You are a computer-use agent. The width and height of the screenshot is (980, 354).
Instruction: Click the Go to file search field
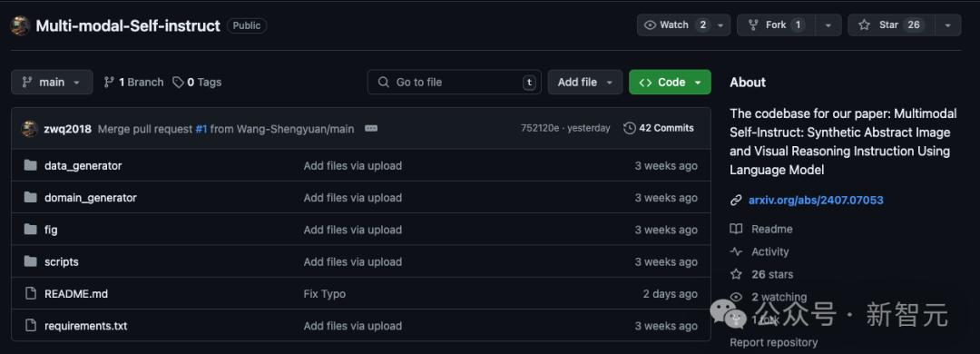tap(455, 82)
